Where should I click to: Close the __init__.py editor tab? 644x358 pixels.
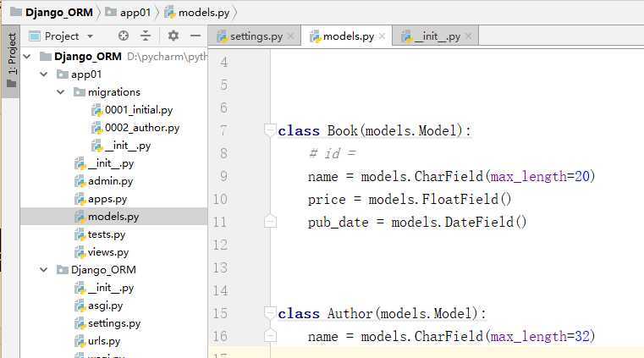[x=468, y=36]
